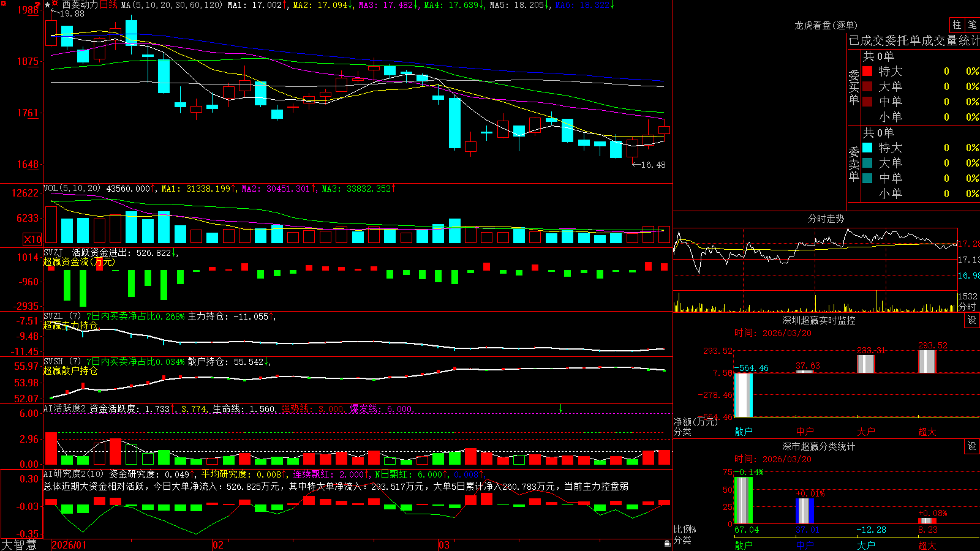Click the star favorite icon beside 西菱动力

pos(48,5)
